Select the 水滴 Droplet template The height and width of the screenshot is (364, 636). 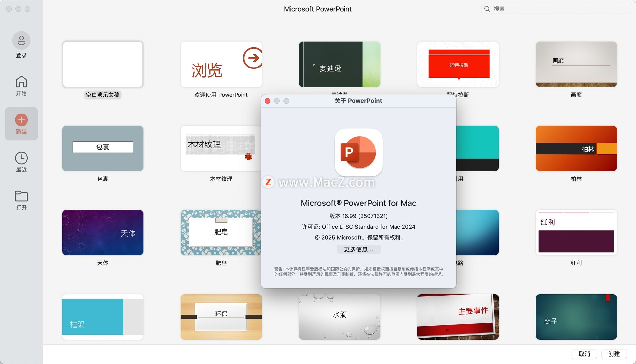(340, 317)
